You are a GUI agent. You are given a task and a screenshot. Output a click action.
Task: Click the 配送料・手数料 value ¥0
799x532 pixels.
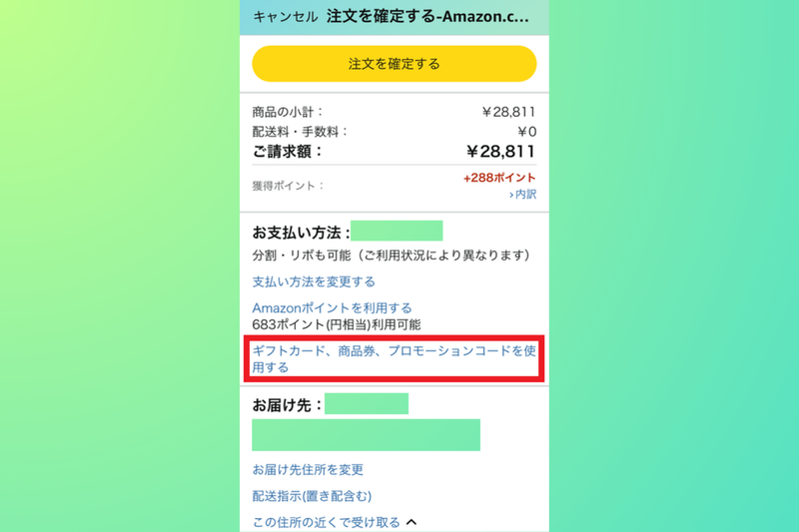click(x=526, y=132)
